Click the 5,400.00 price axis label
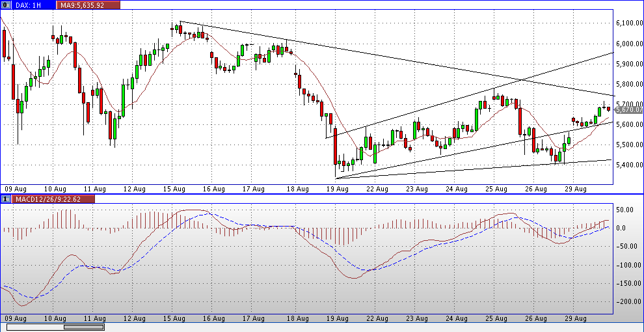This screenshot has height=332, width=644. click(629, 165)
